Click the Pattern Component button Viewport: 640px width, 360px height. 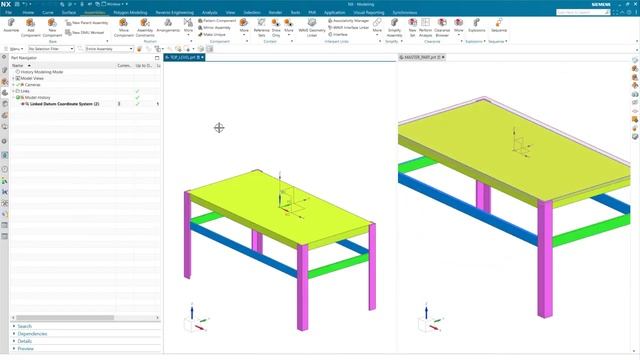coord(217,20)
